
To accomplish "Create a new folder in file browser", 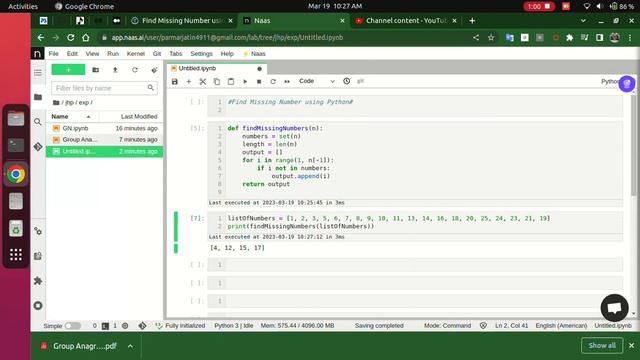I will (x=96, y=70).
